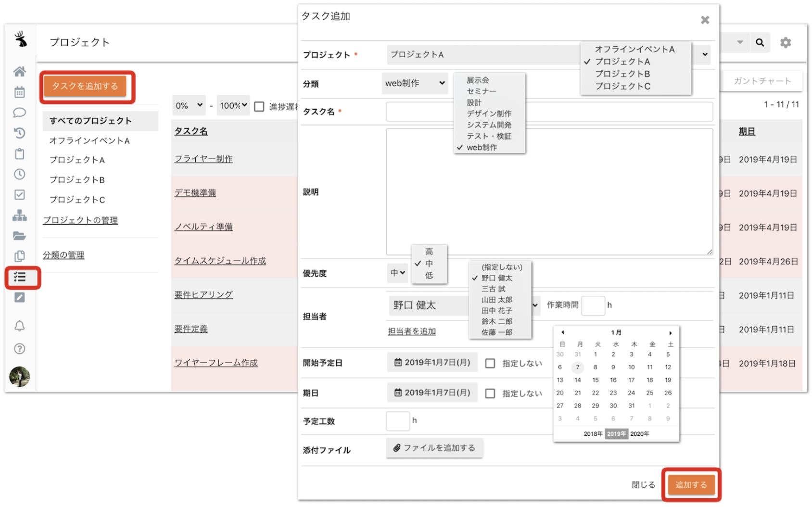Click the 担当者を追加 link

tap(412, 331)
